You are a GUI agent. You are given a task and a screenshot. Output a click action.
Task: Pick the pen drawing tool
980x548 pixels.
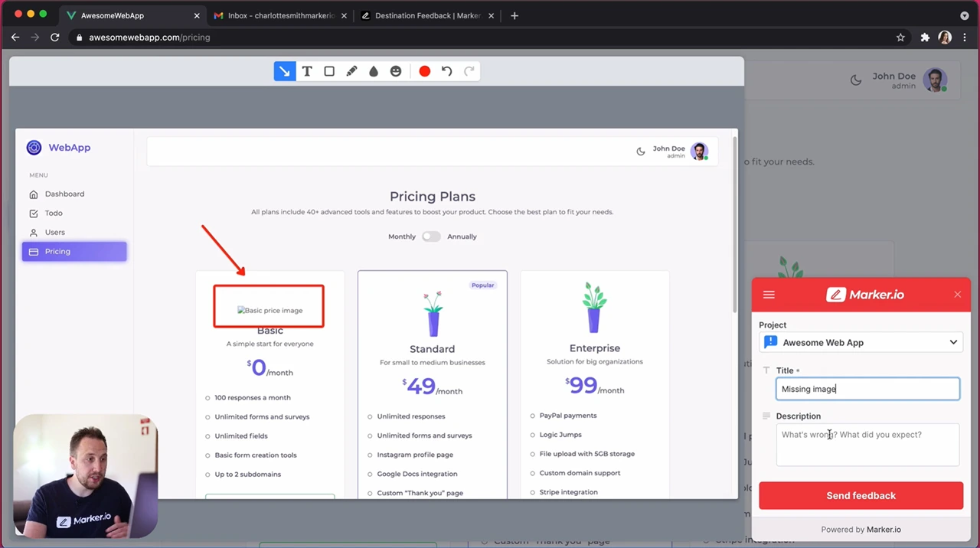pos(351,71)
